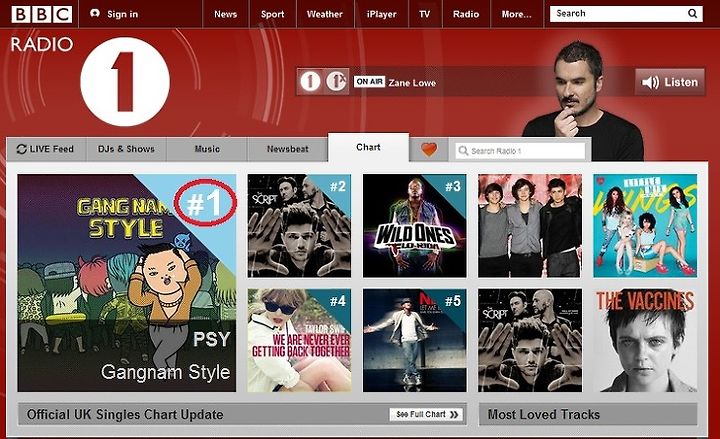This screenshot has height=439, width=720.
Task: Open Weather in the BBC top bar
Action: click(325, 14)
